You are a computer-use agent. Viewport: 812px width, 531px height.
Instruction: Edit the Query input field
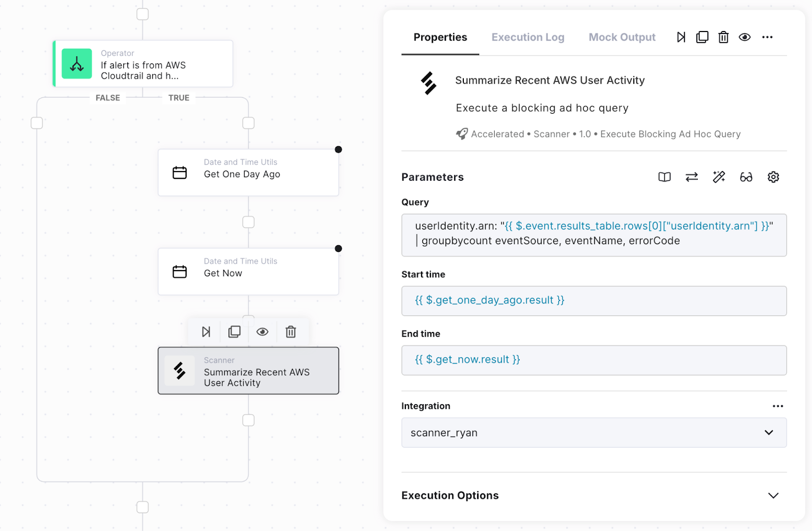(594, 235)
